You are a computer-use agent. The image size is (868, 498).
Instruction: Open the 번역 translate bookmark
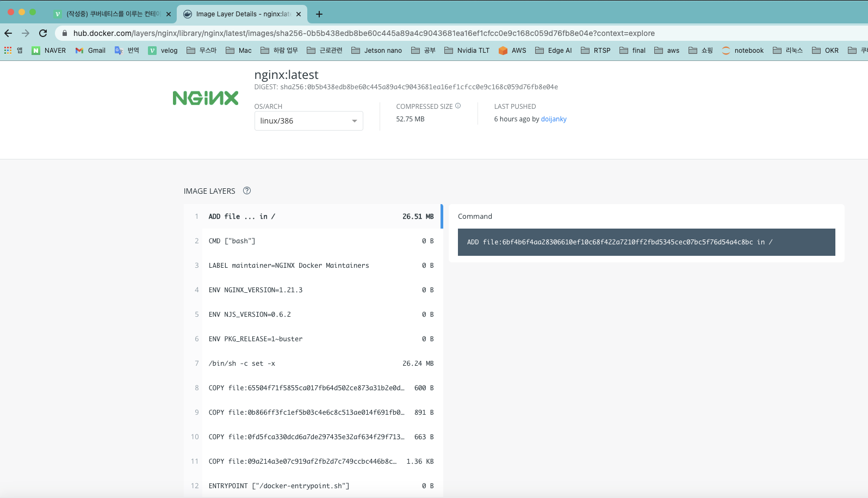tap(127, 50)
